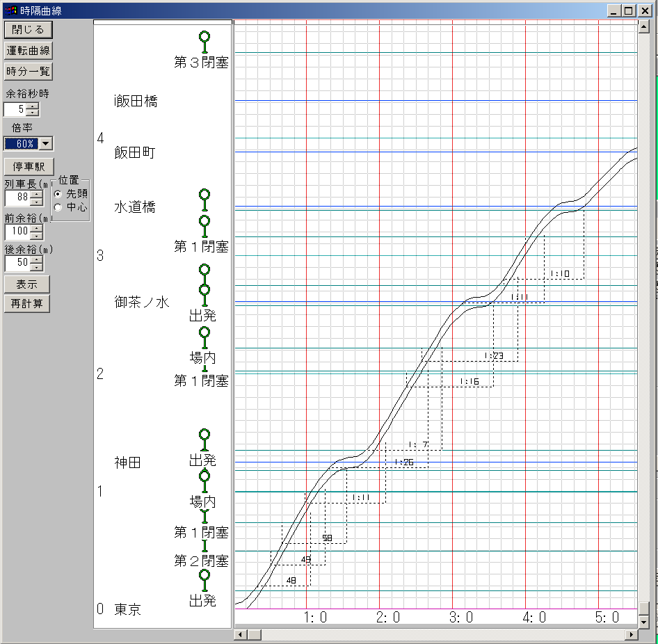Click the 58 headway value on chart
658x644 pixels.
tap(327, 538)
